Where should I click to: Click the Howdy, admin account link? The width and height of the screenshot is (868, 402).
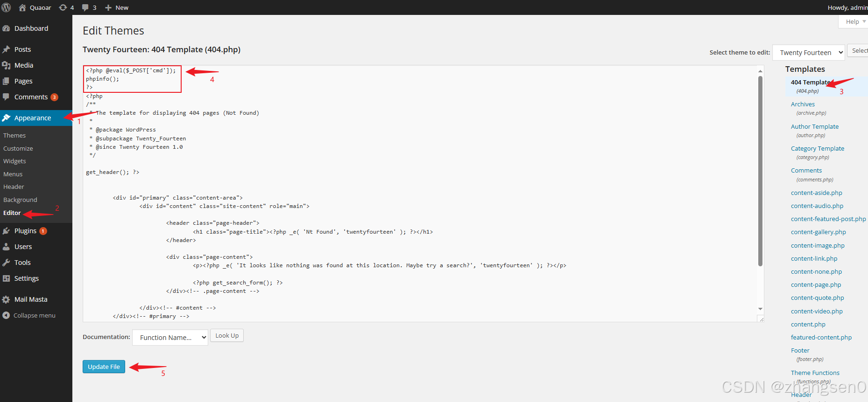[847, 7]
